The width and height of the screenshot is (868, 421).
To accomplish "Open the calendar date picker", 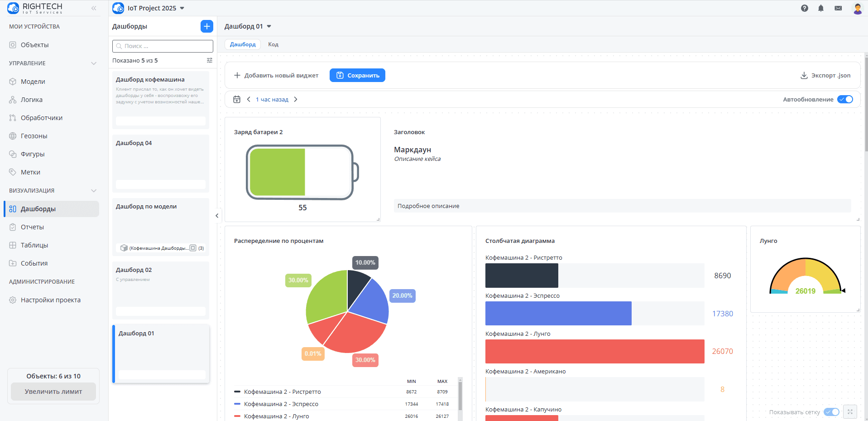I will coord(236,99).
